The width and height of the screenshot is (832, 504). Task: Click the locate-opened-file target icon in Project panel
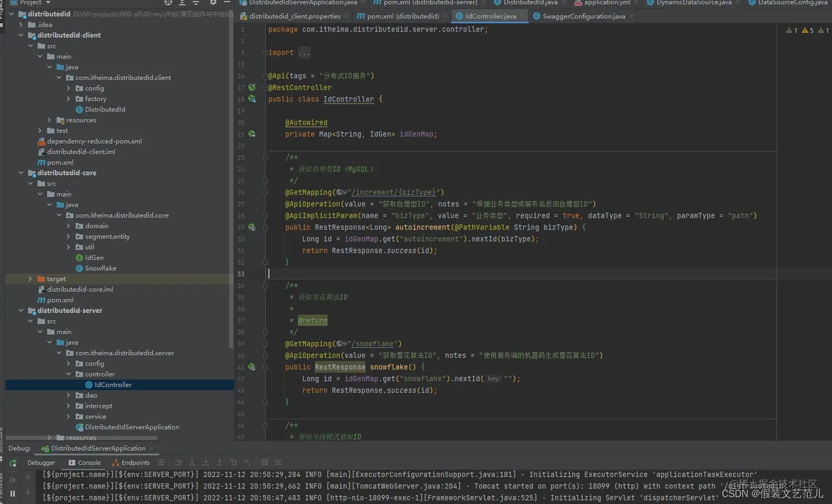[168, 3]
